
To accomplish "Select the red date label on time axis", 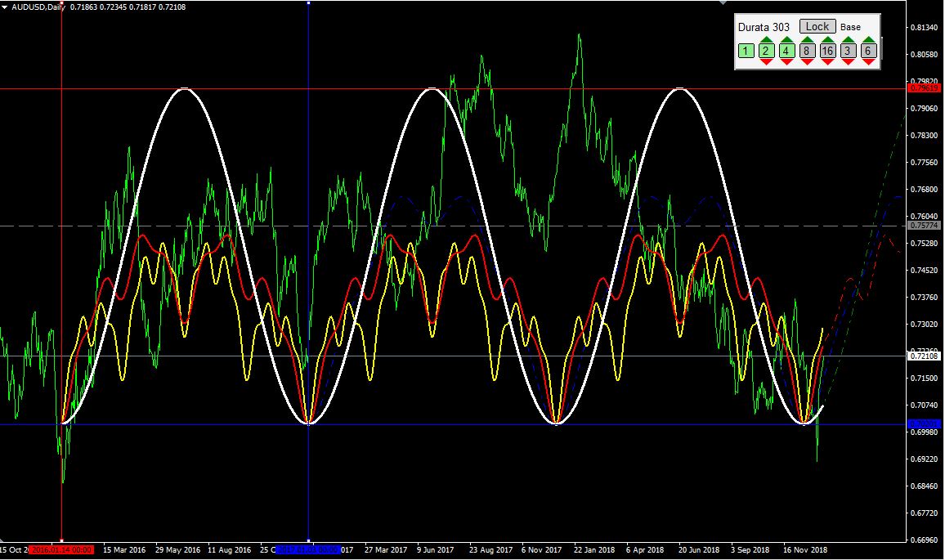I will [62, 550].
